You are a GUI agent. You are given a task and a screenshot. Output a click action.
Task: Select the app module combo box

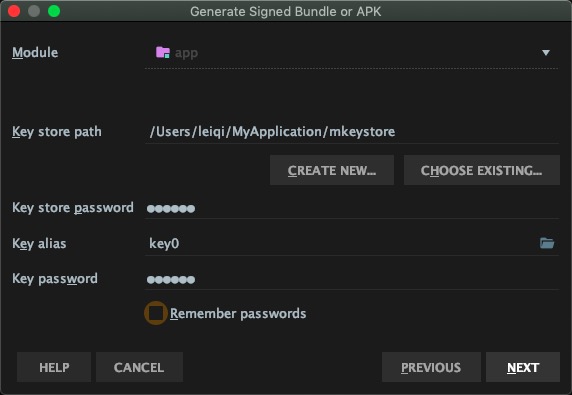tap(352, 53)
